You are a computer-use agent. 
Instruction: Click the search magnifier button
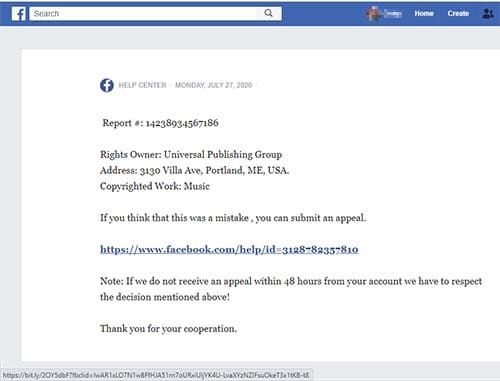(269, 13)
